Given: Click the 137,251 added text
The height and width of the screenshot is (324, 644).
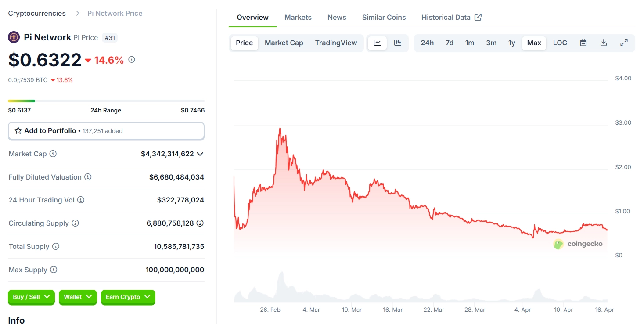Looking at the screenshot, I should pos(103,131).
